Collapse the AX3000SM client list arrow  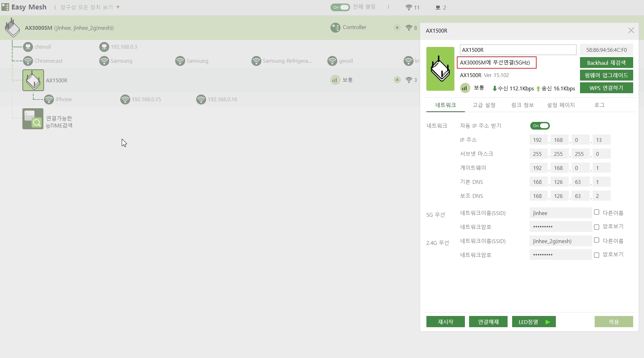coord(397,27)
